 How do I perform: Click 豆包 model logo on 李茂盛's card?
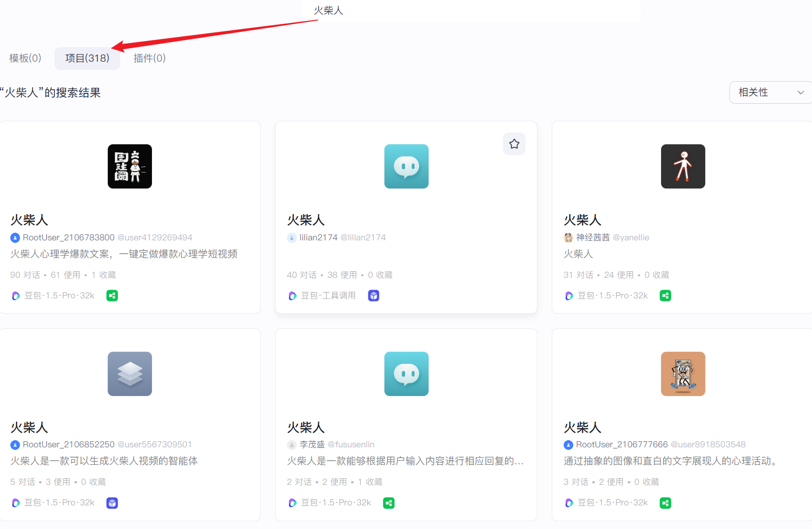coord(292,503)
